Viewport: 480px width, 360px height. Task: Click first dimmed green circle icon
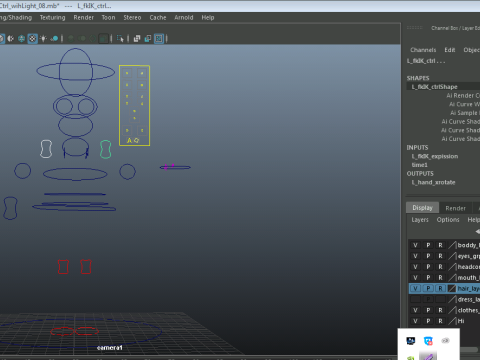pos(71,39)
